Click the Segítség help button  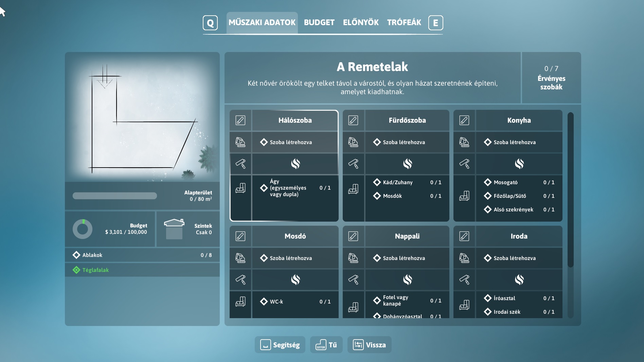point(280,345)
